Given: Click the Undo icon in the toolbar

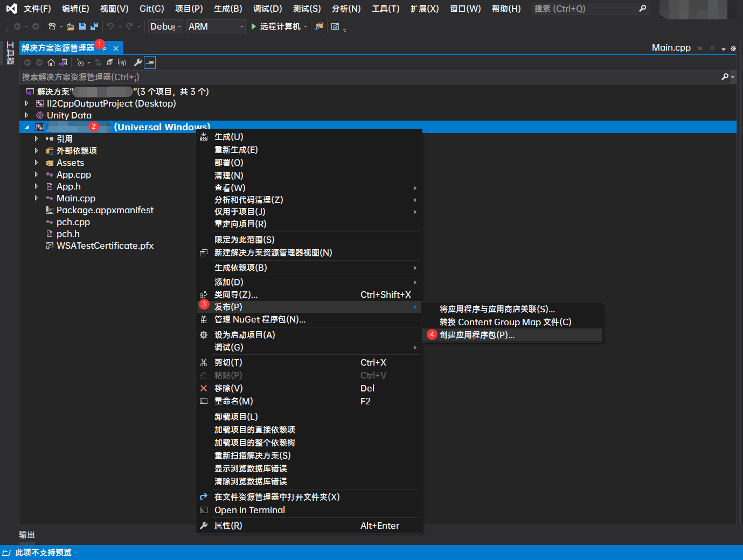Looking at the screenshot, I should coord(111,26).
